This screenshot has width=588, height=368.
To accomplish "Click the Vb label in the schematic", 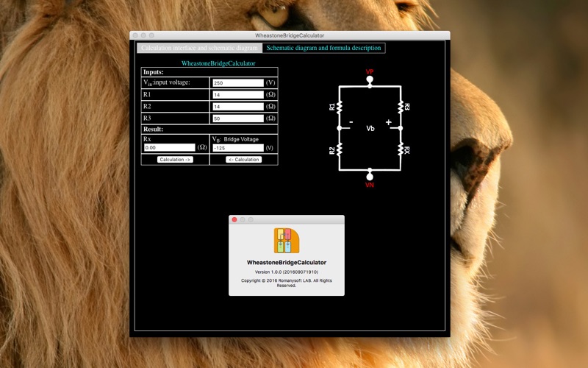I will [x=370, y=128].
